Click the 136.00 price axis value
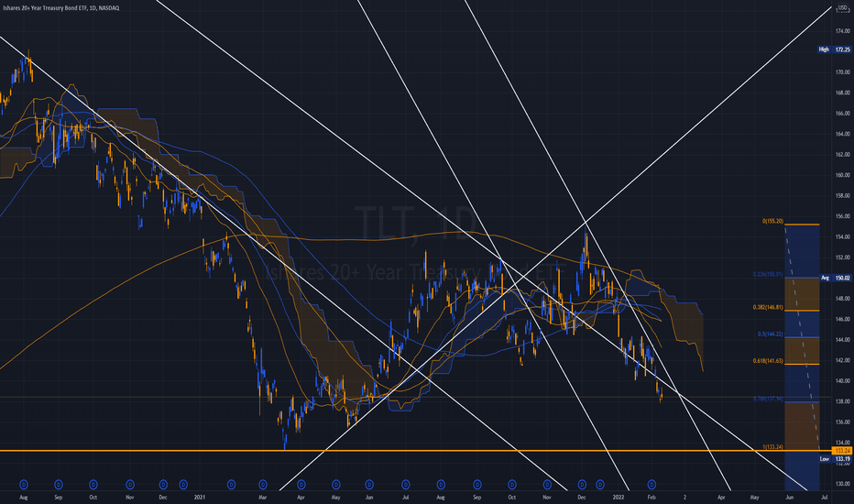Image resolution: width=854 pixels, height=504 pixels. pos(843,422)
